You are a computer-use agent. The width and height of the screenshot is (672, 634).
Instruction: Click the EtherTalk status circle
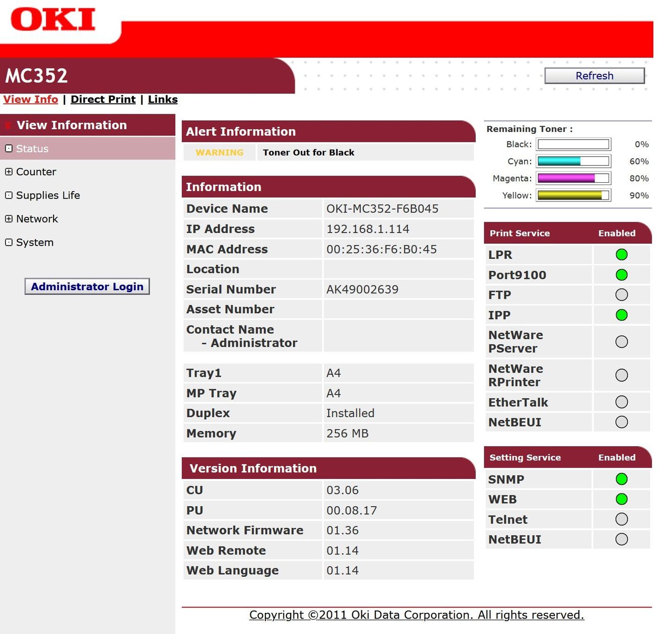pos(621,402)
